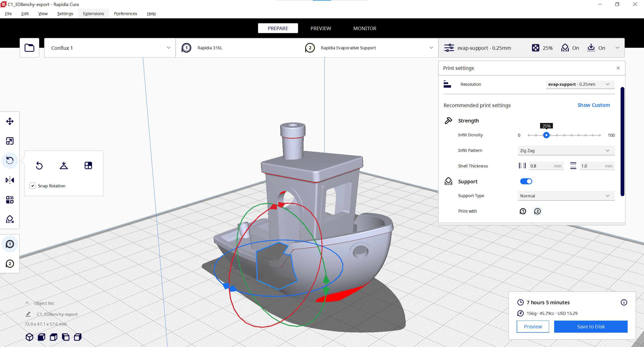Screen dimensions: 644x347
Task: Select the Move tool in left toolbar
Action: click(10, 121)
